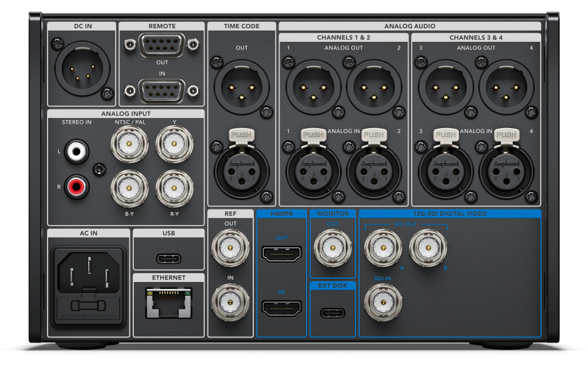Select the MONITOR OUT BNC connector

point(332,248)
